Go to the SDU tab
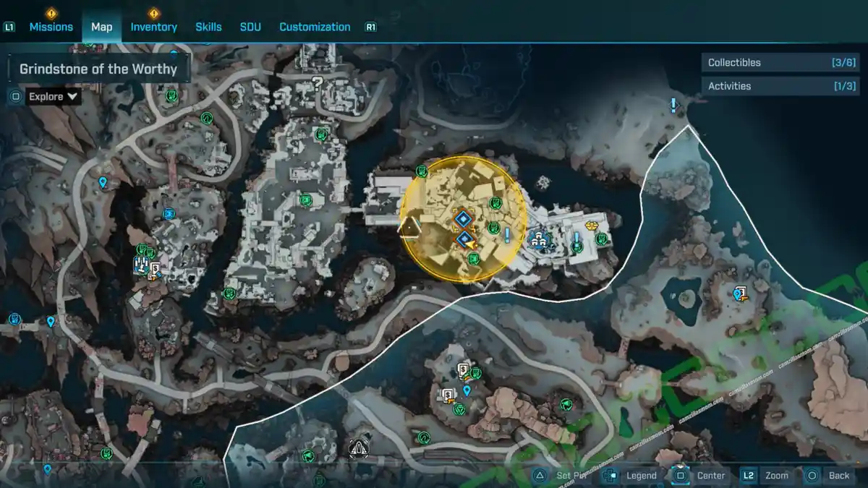 [250, 27]
